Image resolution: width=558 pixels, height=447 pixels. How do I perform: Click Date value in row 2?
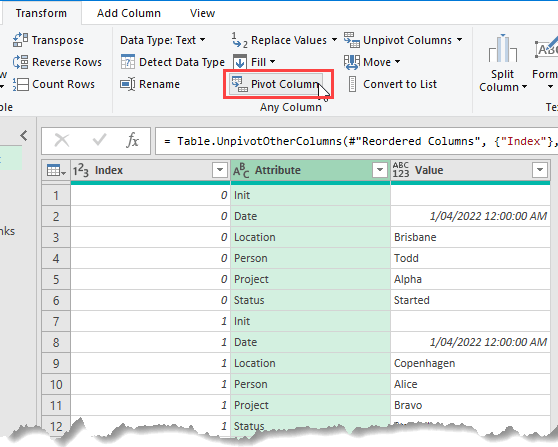pyautogui.click(x=470, y=216)
